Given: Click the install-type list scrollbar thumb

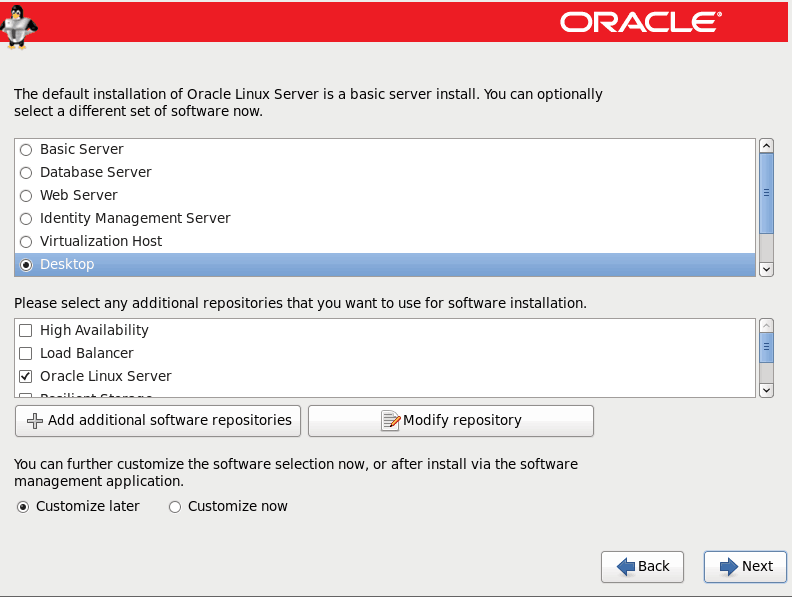Looking at the screenshot, I should pos(766,193).
